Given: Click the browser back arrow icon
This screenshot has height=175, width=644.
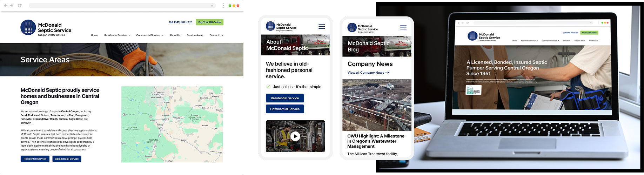Looking at the screenshot, I should click(6, 6).
